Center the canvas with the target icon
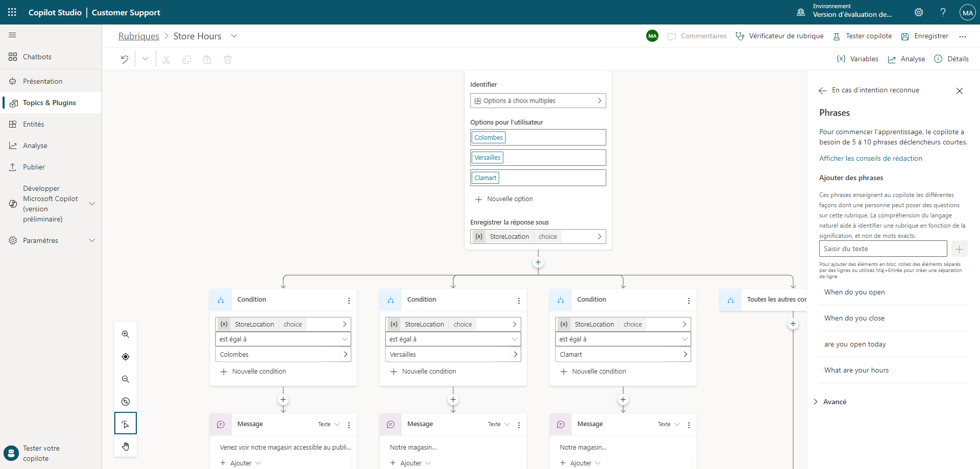The height and width of the screenshot is (469, 980). click(126, 357)
